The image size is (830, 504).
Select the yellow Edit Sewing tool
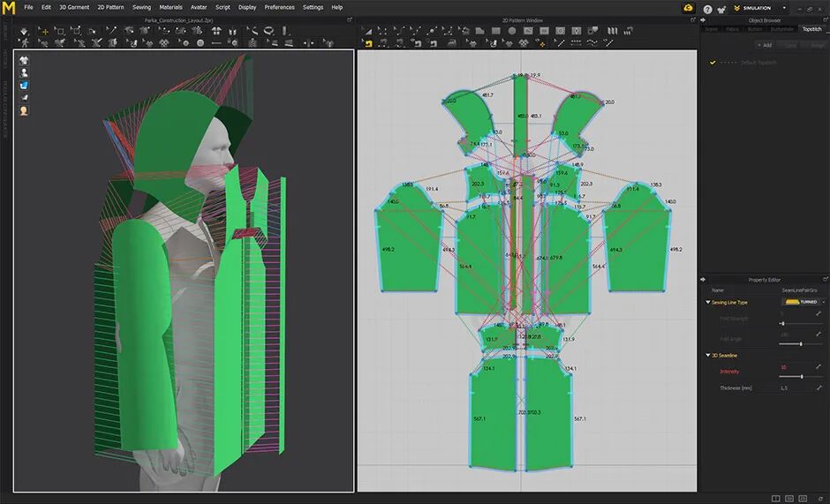coord(368,43)
